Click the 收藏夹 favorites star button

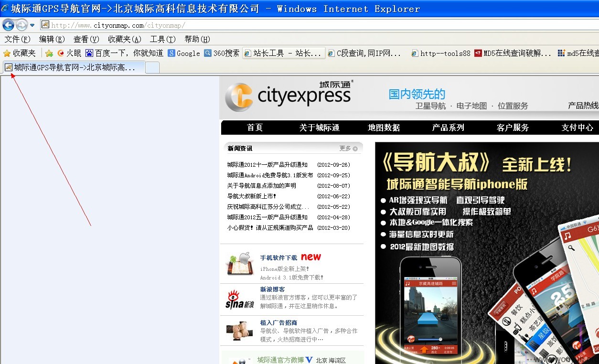click(x=20, y=53)
